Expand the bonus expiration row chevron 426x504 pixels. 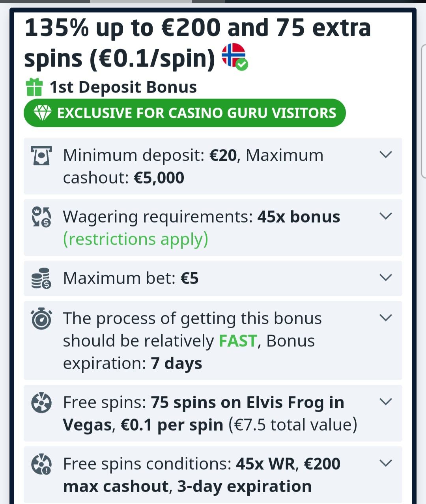pos(385,318)
